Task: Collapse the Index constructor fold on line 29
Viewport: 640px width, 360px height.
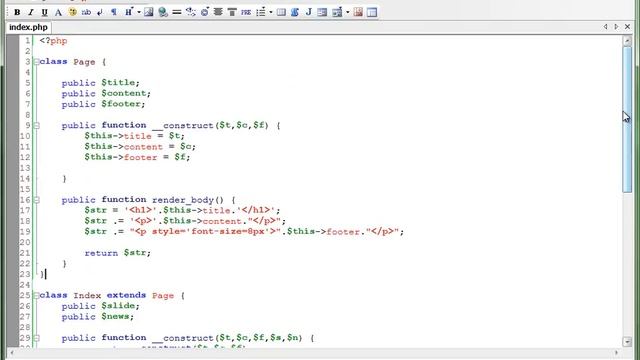Action: pyautogui.click(x=36, y=338)
